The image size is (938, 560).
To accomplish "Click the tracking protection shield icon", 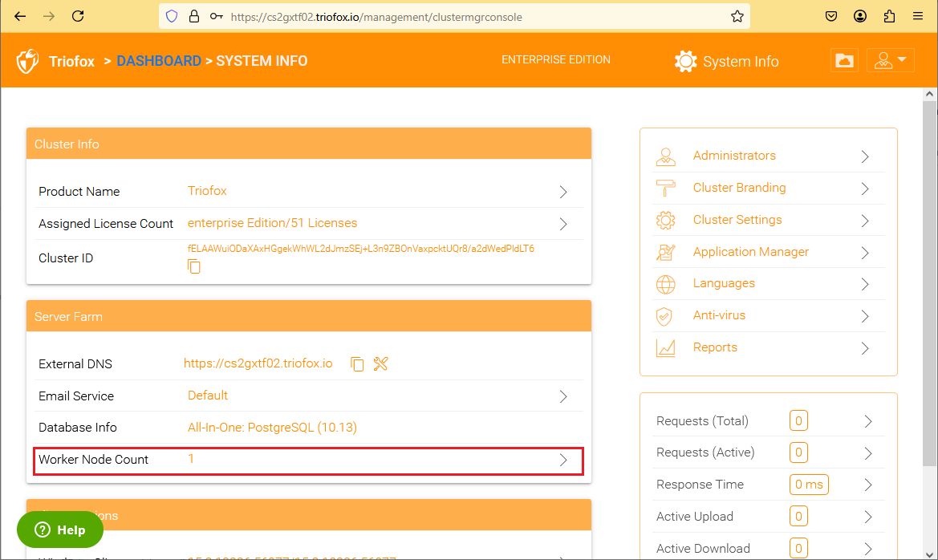I will [172, 16].
